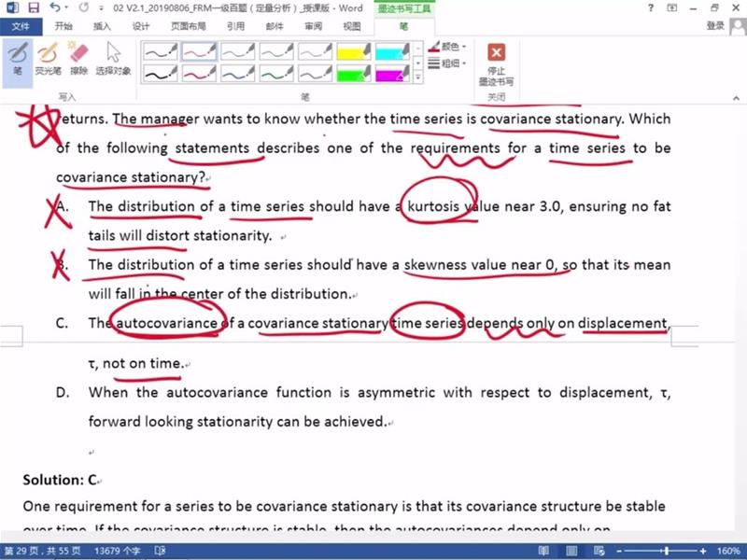
Task: Click the Word application icon in title bar
Action: [x=12, y=7]
